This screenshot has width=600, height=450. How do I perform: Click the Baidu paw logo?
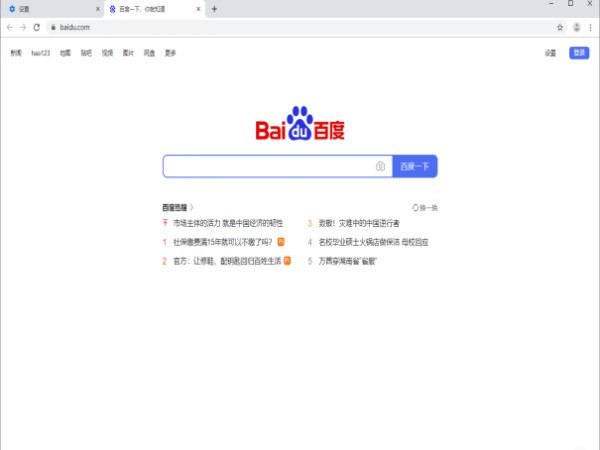pos(300,123)
